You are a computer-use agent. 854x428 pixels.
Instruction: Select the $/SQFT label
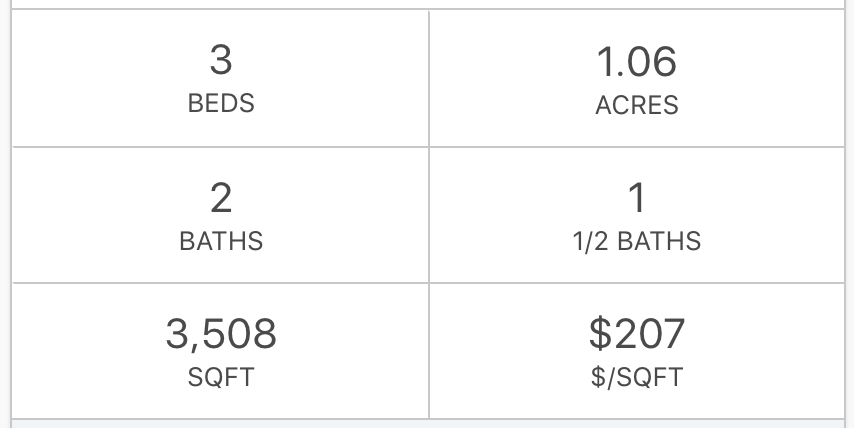(x=637, y=377)
